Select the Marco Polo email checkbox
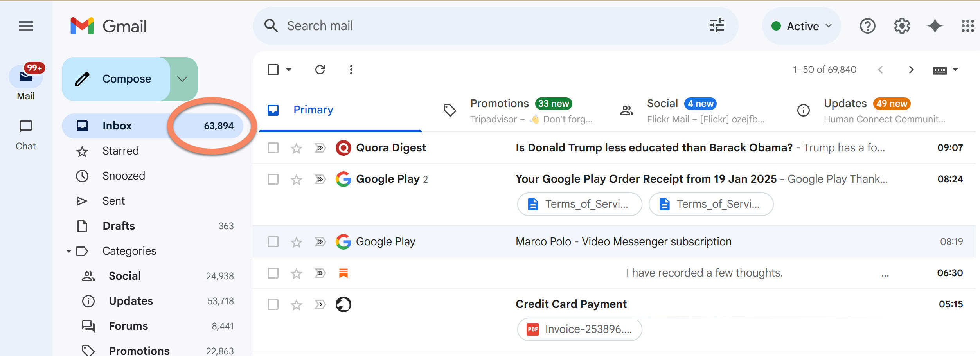The image size is (980, 356). (273, 242)
